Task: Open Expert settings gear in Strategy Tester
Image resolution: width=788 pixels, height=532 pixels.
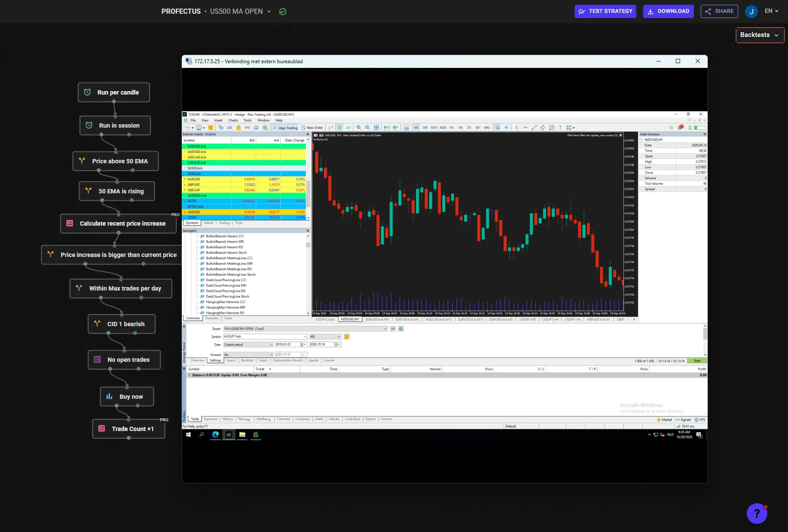Action: 401,329
